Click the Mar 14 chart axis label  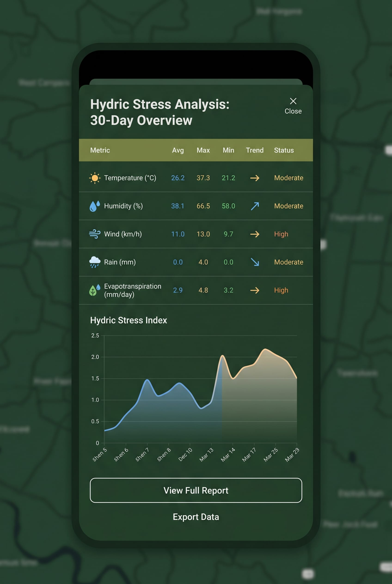tap(228, 455)
